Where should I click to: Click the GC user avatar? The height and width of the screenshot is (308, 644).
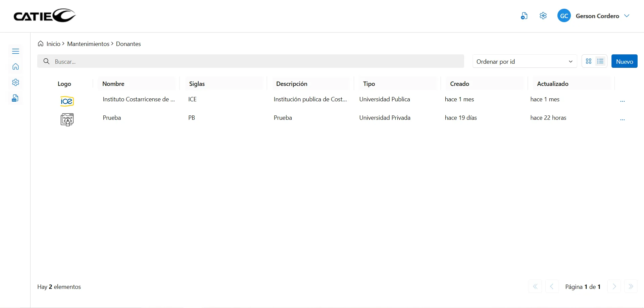564,16
